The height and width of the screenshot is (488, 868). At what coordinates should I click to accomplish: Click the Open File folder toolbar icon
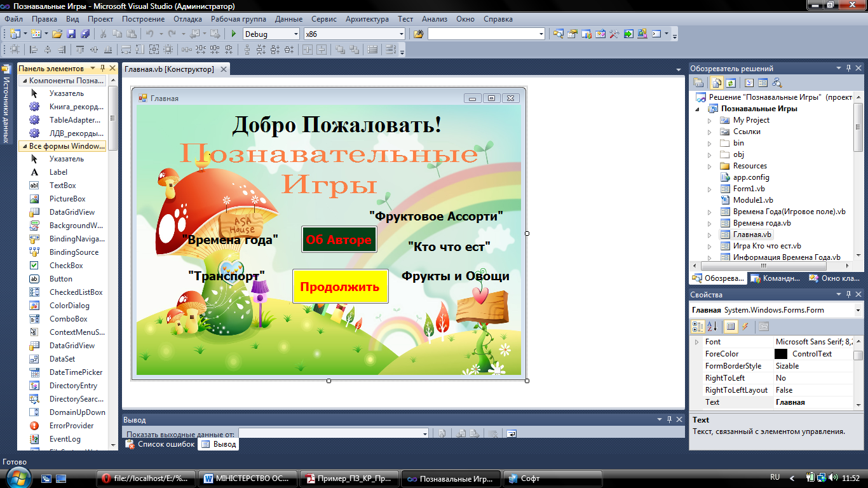coord(57,34)
